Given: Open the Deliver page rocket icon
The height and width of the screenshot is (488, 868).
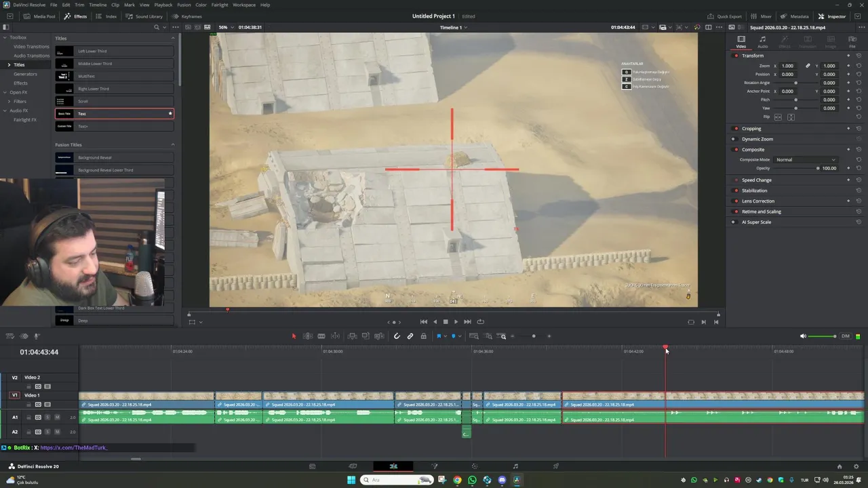Looking at the screenshot, I should [x=556, y=466].
